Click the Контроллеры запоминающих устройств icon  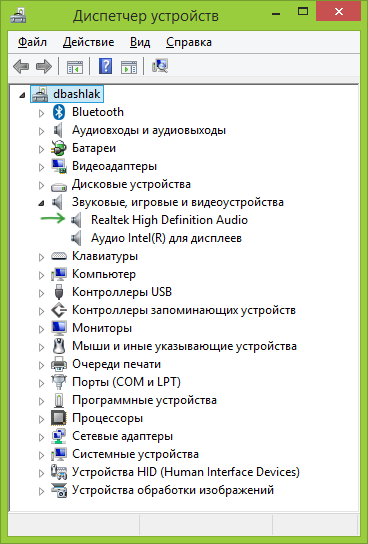[59, 310]
